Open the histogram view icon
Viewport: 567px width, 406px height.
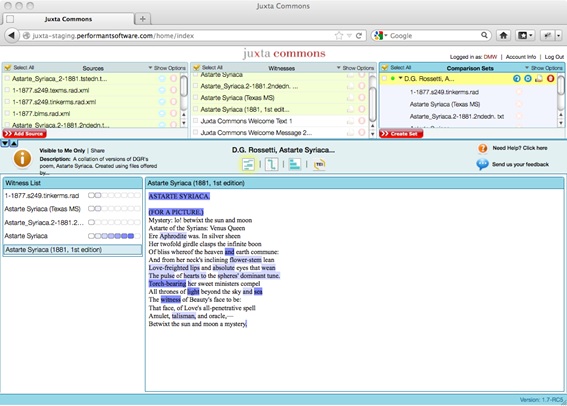[295, 164]
